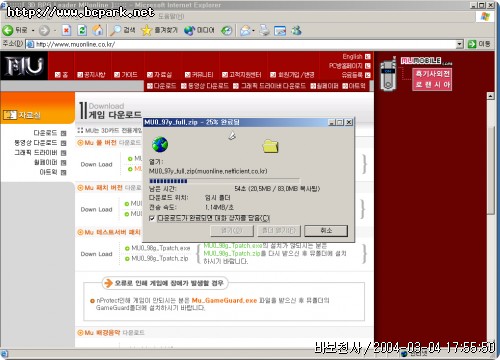The image size is (500, 360).
Task: Open the 고객지원센터 menu item
Action: tap(242, 75)
